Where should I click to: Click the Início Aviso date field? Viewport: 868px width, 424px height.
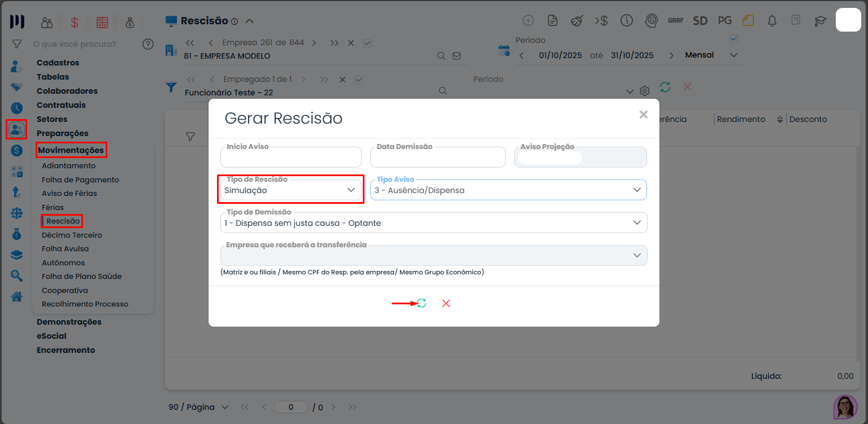pos(290,158)
